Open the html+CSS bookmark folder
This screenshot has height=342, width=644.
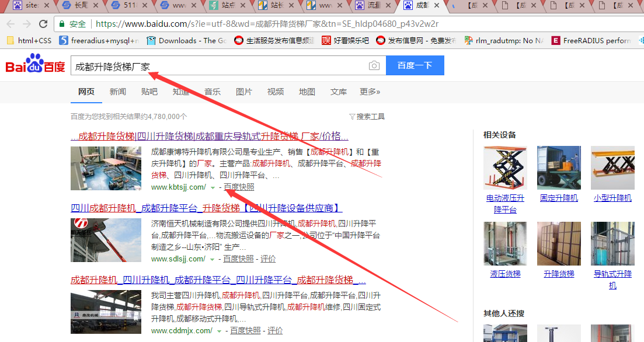point(29,40)
